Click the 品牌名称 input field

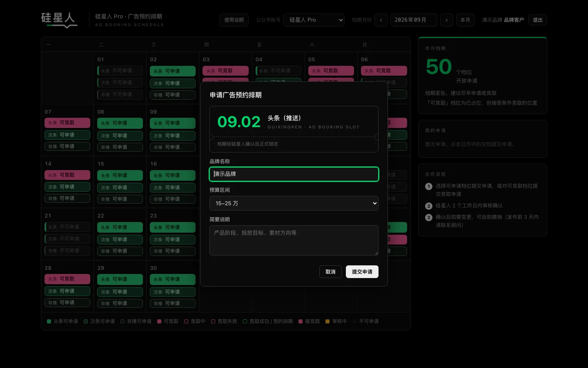(x=294, y=174)
